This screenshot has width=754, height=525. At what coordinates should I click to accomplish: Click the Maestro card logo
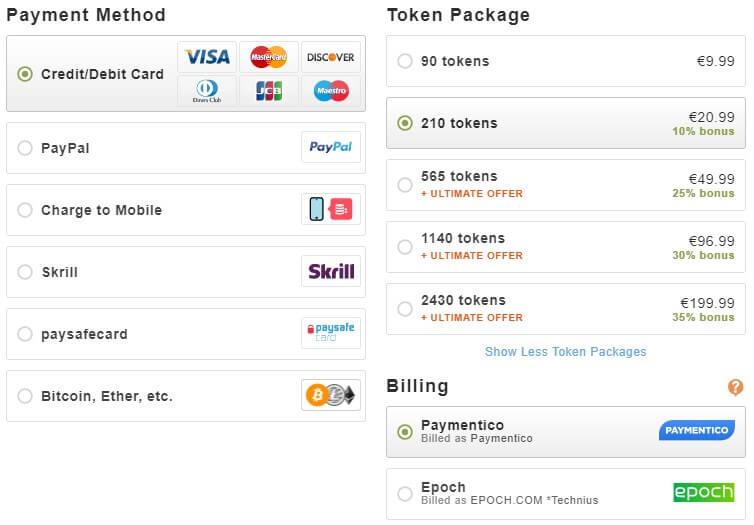click(x=331, y=90)
